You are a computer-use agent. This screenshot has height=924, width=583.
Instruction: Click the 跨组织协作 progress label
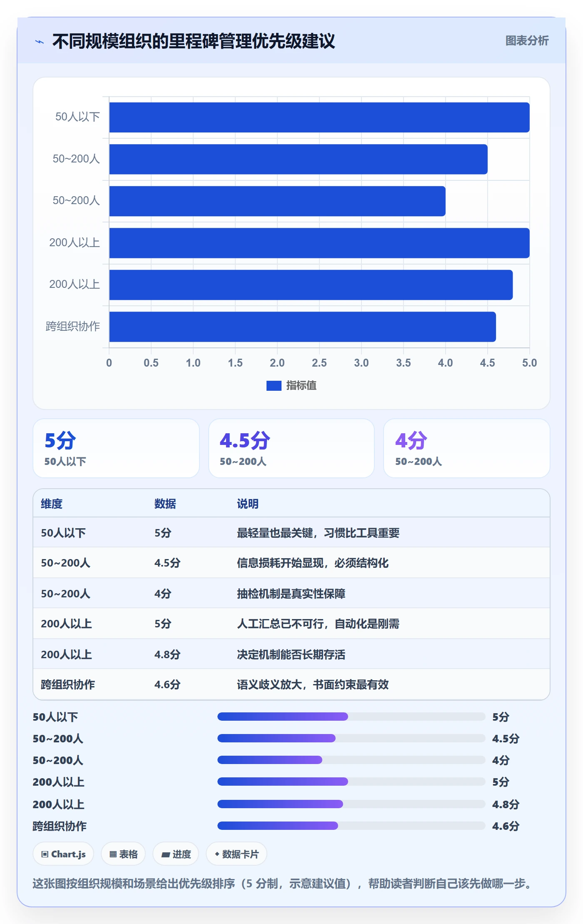(60, 826)
